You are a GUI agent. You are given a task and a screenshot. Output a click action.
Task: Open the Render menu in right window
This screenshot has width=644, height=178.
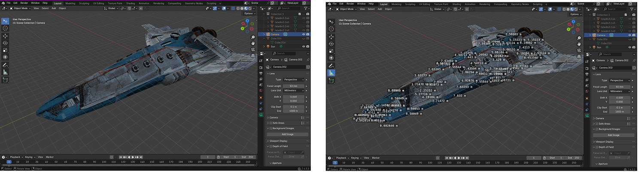point(350,4)
